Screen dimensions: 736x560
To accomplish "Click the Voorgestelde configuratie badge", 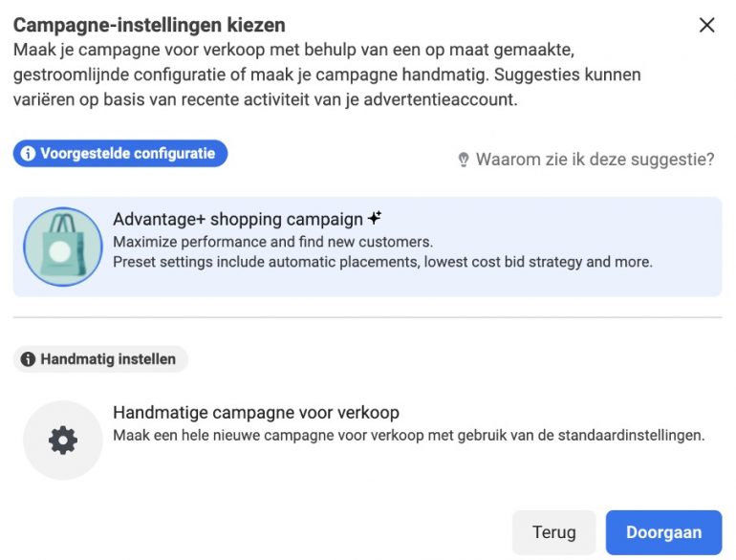I will [x=120, y=154].
